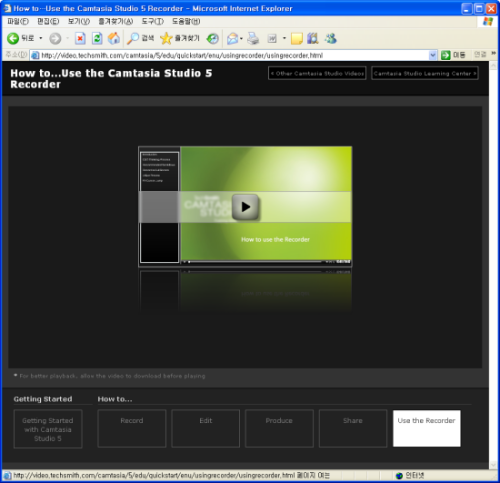Open the 도구(T) Tools menu
This screenshot has width=500, height=483.
tap(152, 22)
